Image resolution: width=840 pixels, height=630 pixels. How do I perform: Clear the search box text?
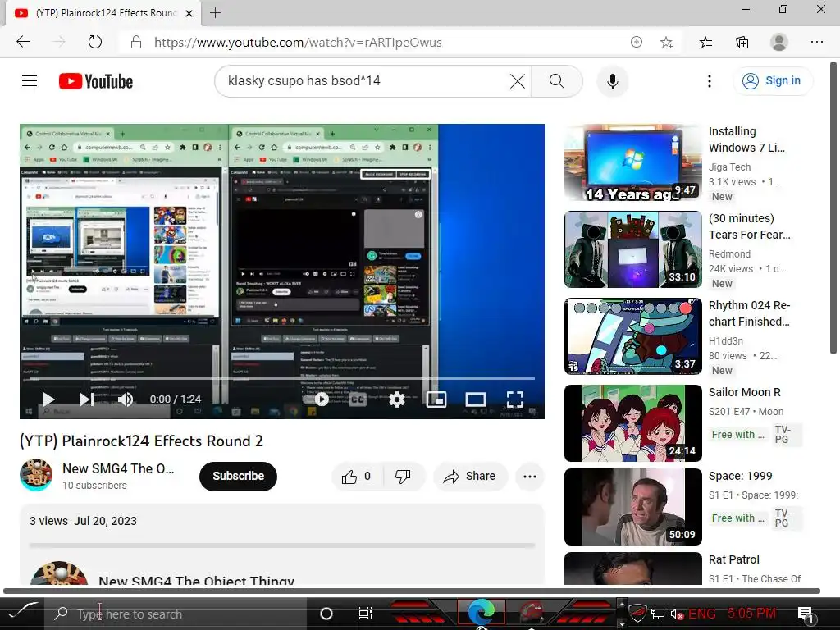[517, 81]
